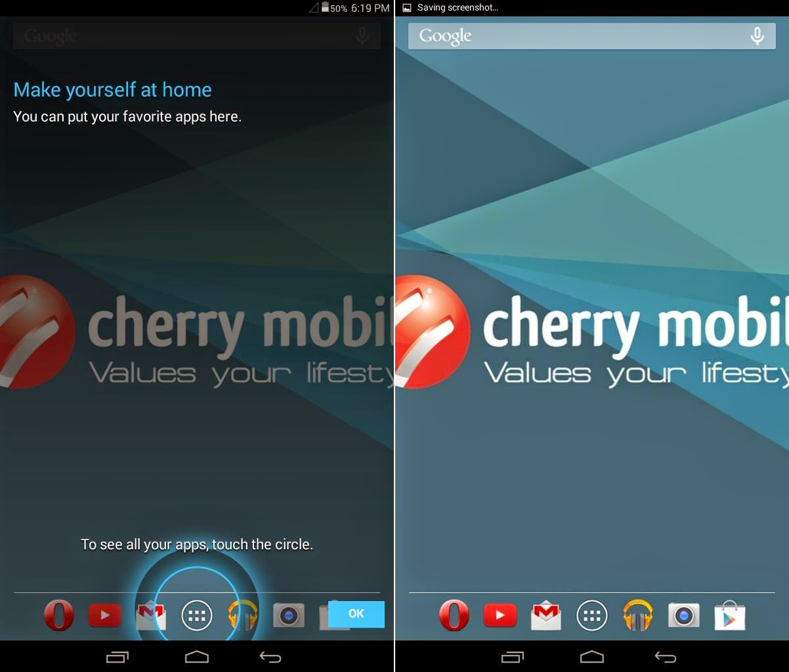Tap 'You can put your favorite apps here.'
This screenshot has width=789, height=672.
(x=127, y=117)
